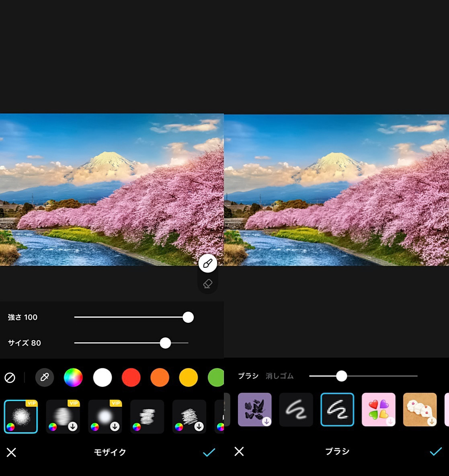Screen dimensions: 449x476
Task: Select the yellow color swatch
Action: [x=189, y=378]
